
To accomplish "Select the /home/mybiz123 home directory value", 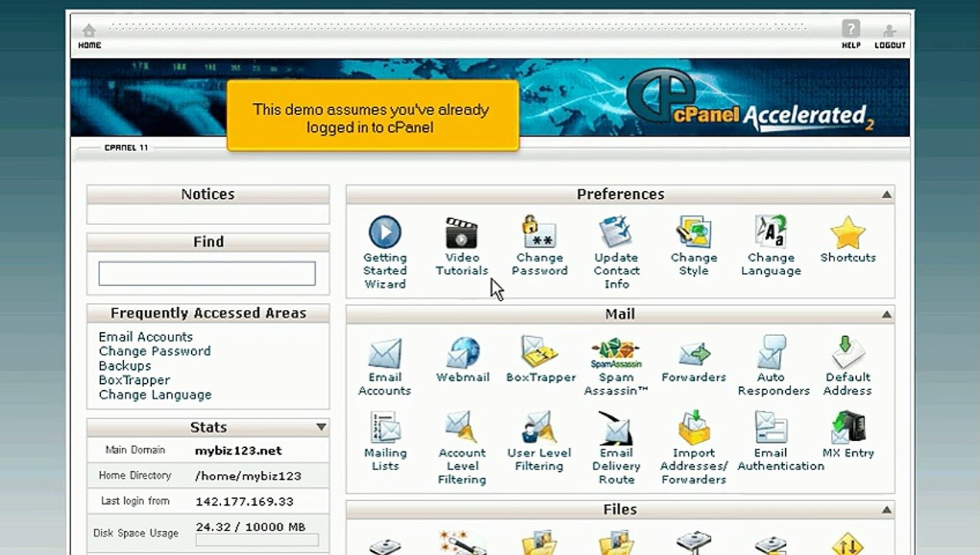I will pos(248,476).
